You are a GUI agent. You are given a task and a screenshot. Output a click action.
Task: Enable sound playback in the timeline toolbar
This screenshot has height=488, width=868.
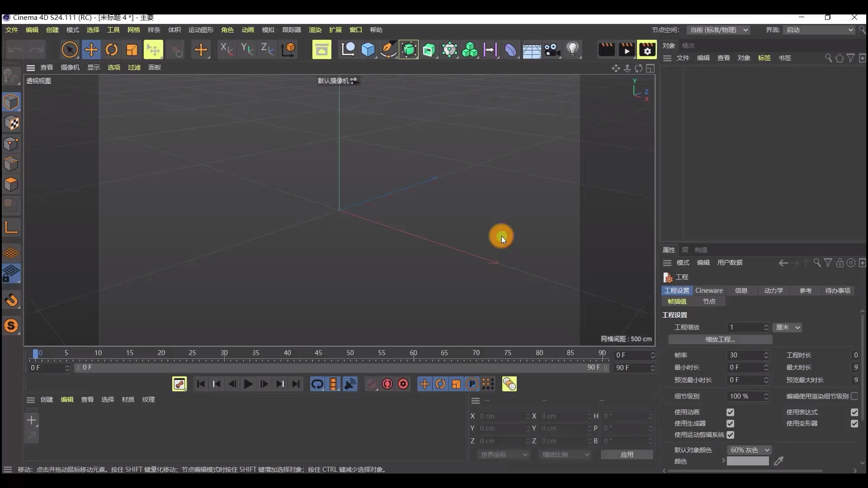point(350,384)
